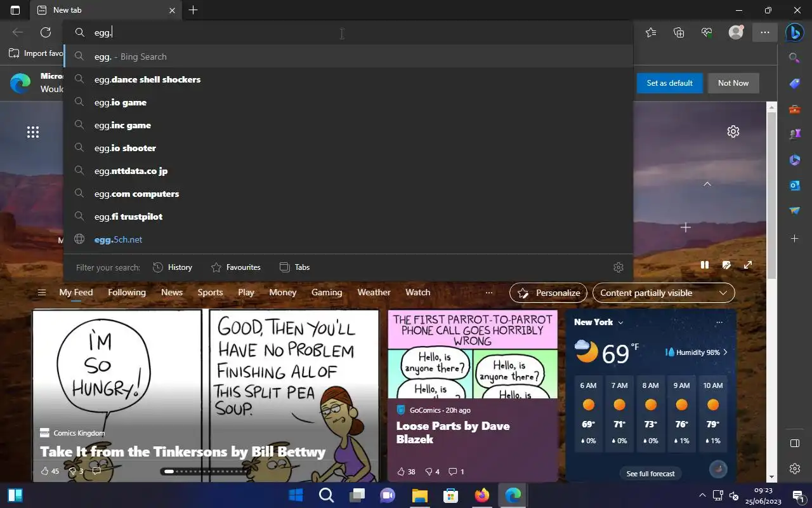Click See full forecast button

point(650,474)
